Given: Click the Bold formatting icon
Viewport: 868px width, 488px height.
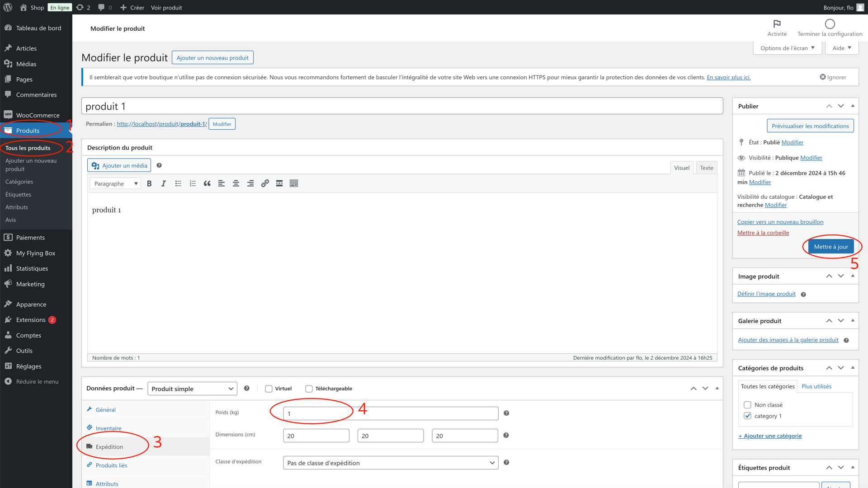Looking at the screenshot, I should [x=149, y=183].
